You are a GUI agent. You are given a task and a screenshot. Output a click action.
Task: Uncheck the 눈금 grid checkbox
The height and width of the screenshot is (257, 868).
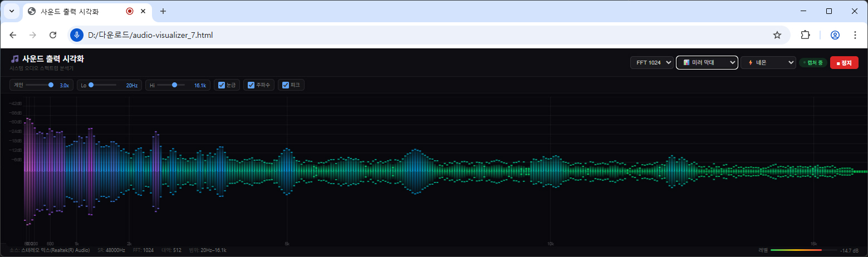[222, 85]
